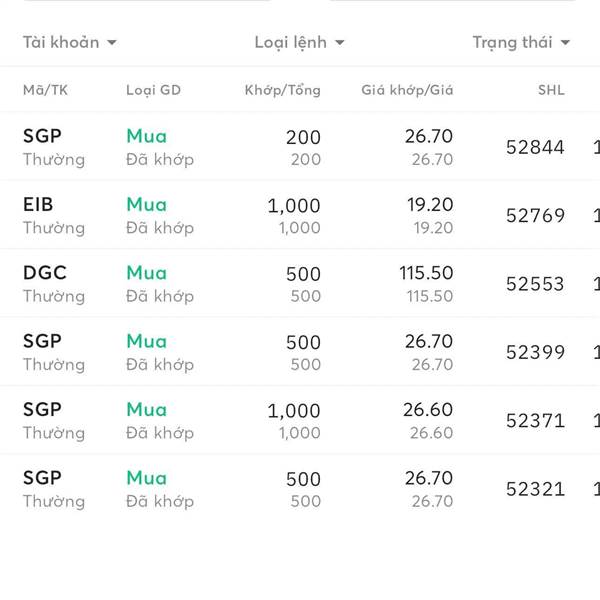Tap the Mua label on the EIB row
This screenshot has width=600, height=600.
[x=147, y=204]
